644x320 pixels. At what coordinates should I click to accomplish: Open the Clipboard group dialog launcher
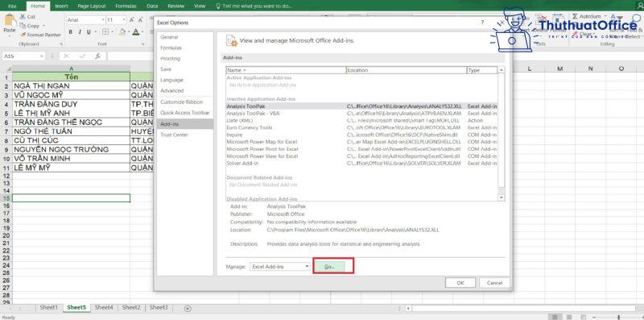pyautogui.click(x=61, y=44)
